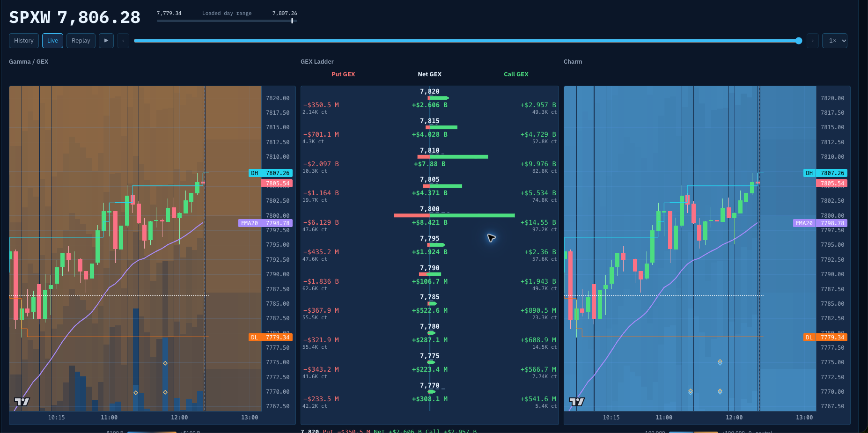Select the 7,800 strike in GEX Ladder

tap(430, 209)
